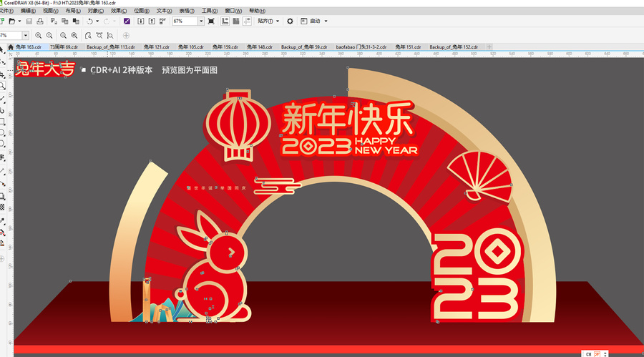Click the Welcome screen home icon tab
644x357 pixels.
click(11, 47)
